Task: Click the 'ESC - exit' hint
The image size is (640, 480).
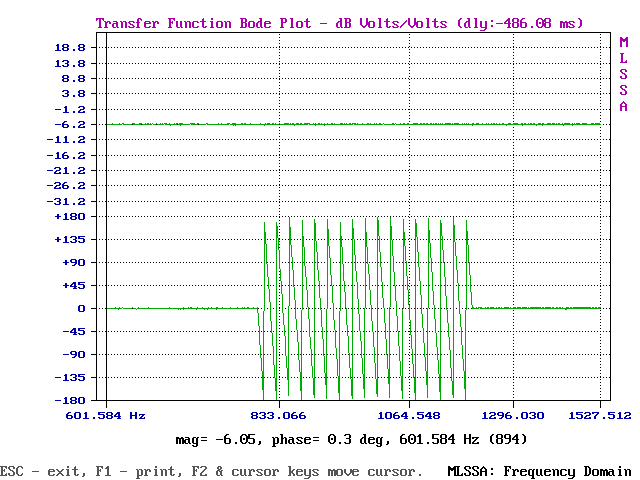Action: tap(42, 472)
